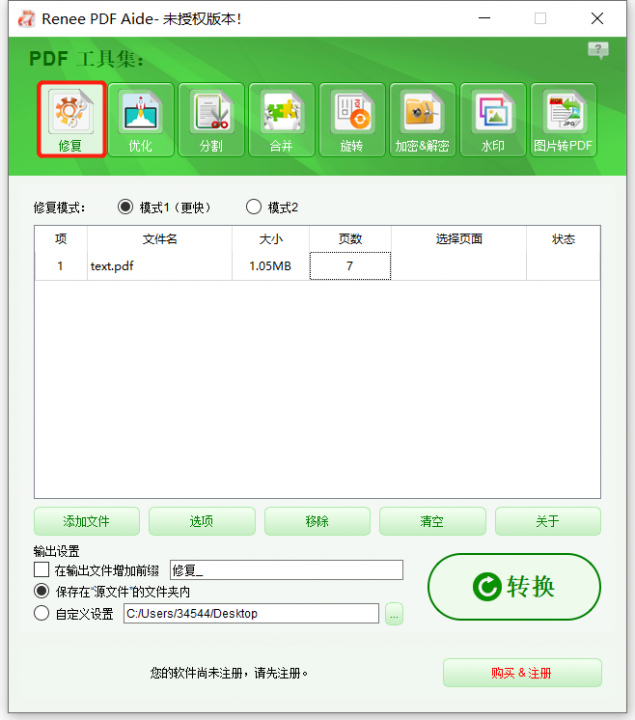Select the 水印 (Watermark) tool
The image size is (635, 720).
pos(493,119)
